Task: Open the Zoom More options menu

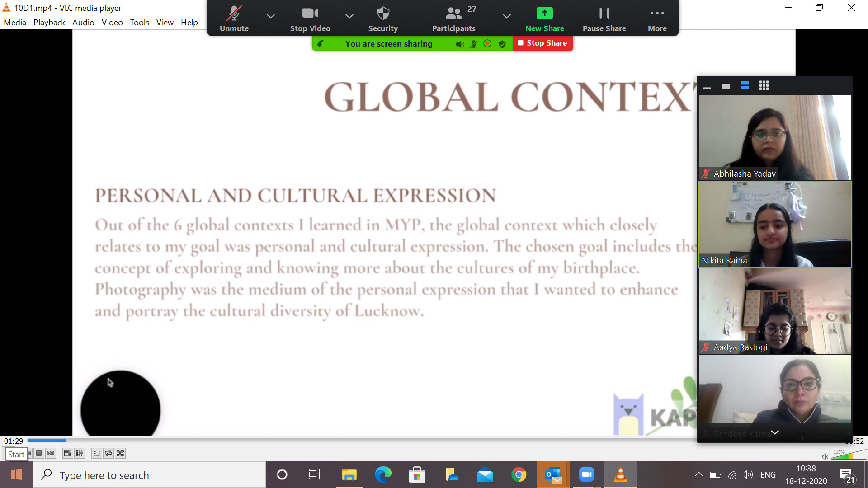Action: tap(657, 19)
